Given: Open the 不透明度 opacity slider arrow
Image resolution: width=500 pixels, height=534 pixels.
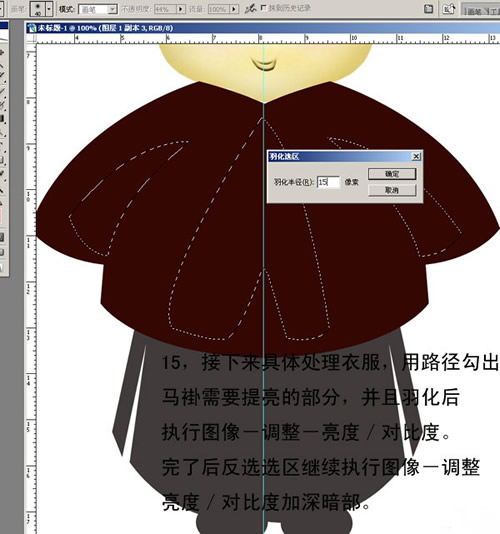Looking at the screenshot, I should click(181, 9).
